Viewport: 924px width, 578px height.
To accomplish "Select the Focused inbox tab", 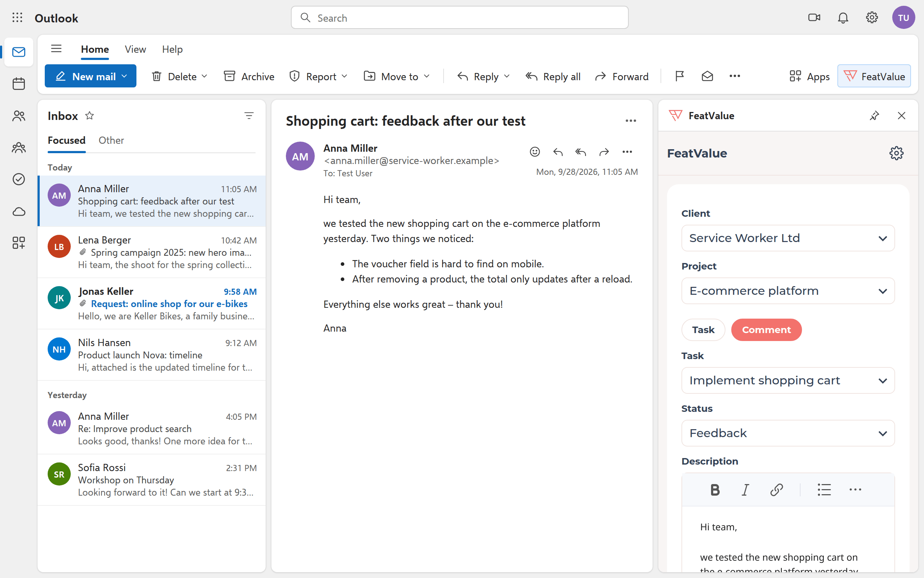I will 66,140.
